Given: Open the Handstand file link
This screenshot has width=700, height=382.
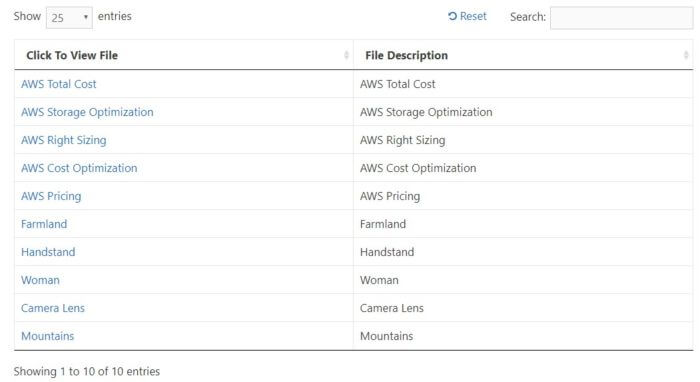Looking at the screenshot, I should coord(48,252).
